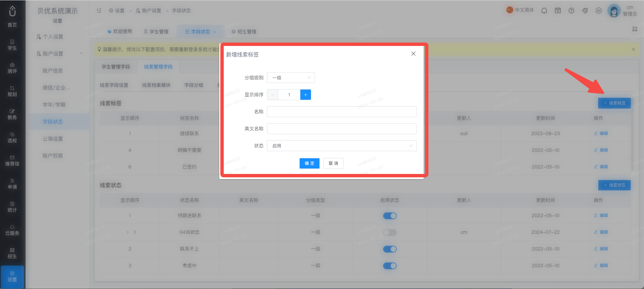Screen dimensions: 644x289
Task: Expand the 0418状态 row chevron
Action: coord(128,232)
